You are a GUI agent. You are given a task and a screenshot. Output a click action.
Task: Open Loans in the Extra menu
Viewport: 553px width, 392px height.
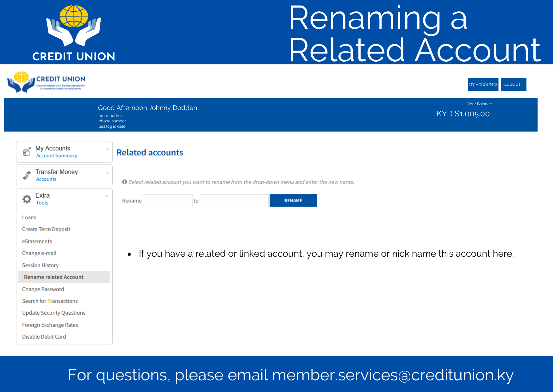pyautogui.click(x=29, y=217)
